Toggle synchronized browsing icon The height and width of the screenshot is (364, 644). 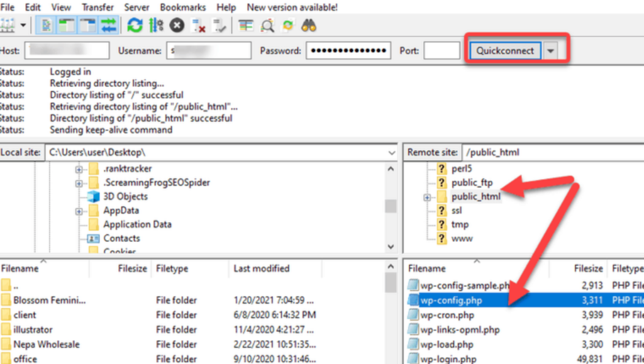(288, 26)
